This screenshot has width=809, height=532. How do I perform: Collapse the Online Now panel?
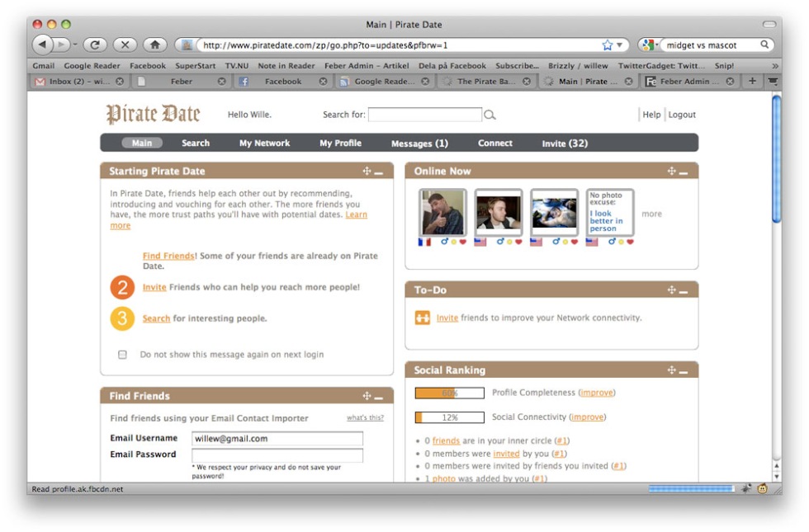click(684, 173)
